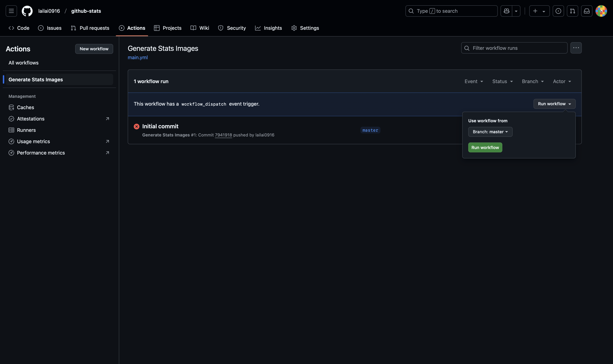This screenshot has width=613, height=364.
Task: Open the main.yml file link
Action: pos(137,57)
